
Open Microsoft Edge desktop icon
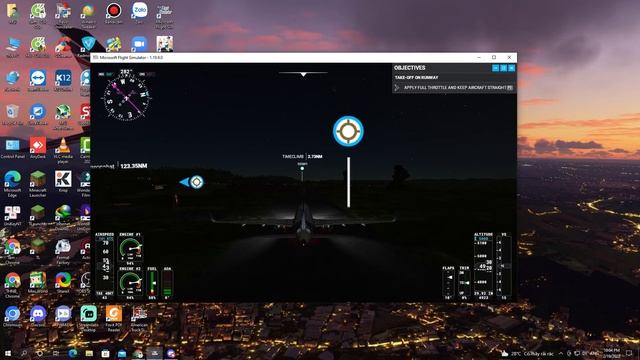pos(12,184)
